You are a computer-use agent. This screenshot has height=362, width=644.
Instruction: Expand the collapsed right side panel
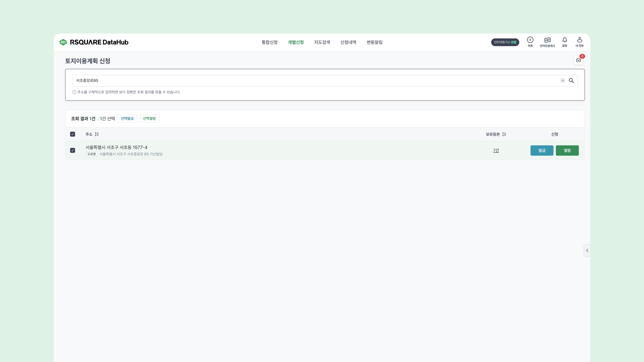[x=587, y=250]
